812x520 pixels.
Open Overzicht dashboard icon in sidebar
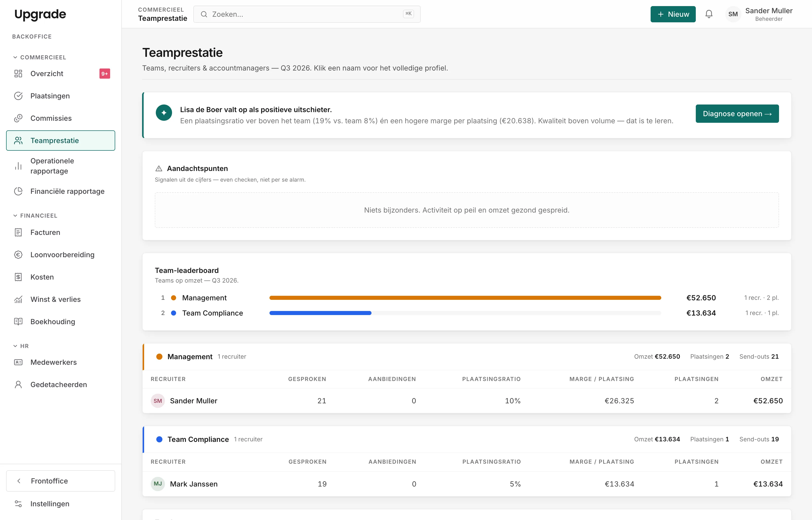point(18,74)
